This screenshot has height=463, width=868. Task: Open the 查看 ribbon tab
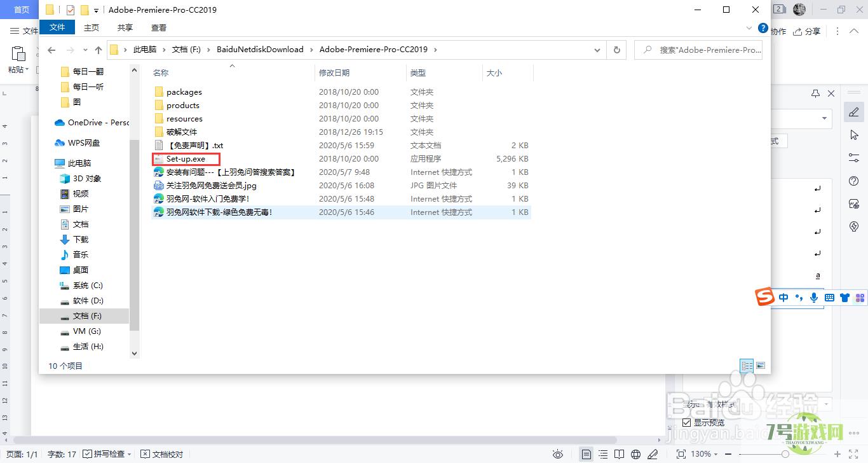point(159,27)
